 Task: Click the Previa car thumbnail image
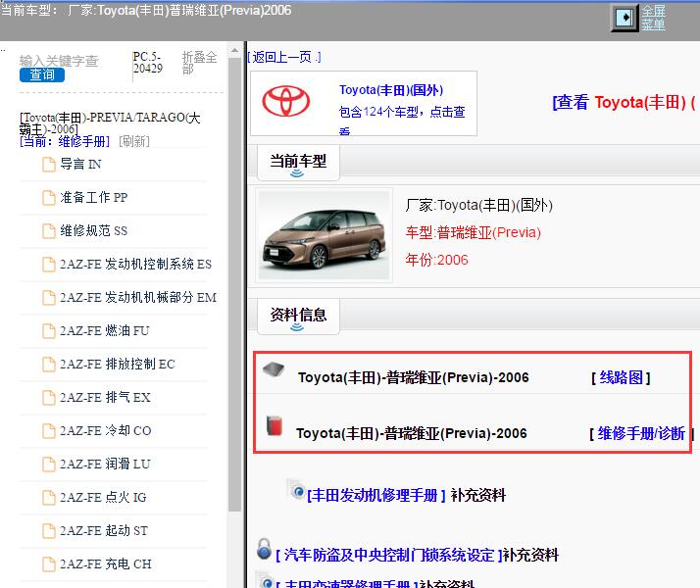[325, 235]
